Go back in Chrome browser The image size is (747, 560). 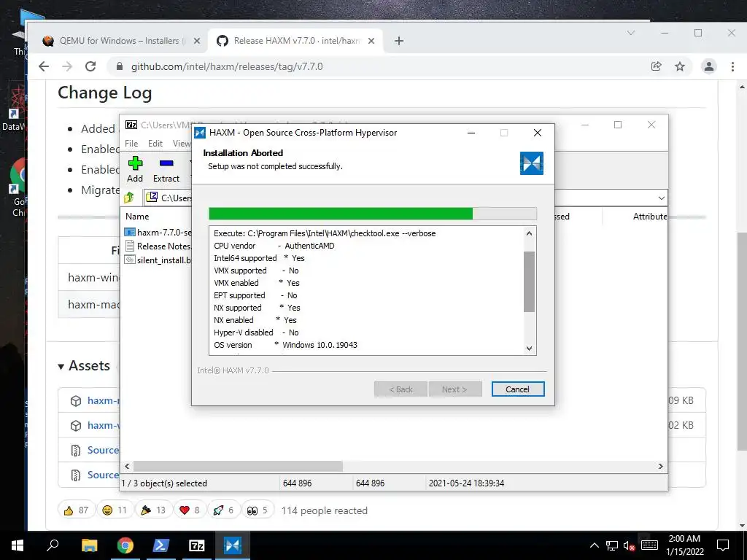(44, 66)
